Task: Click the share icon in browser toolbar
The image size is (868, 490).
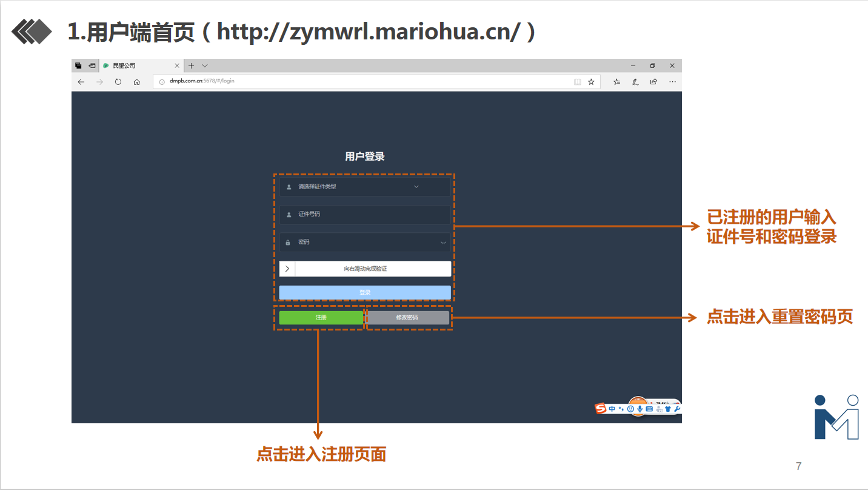Action: tap(653, 82)
